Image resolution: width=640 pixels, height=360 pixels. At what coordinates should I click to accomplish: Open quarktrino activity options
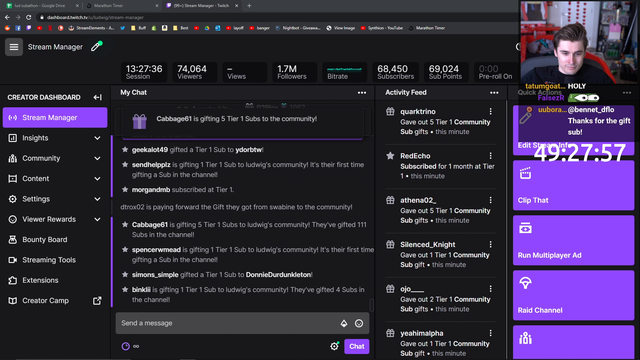tap(491, 111)
